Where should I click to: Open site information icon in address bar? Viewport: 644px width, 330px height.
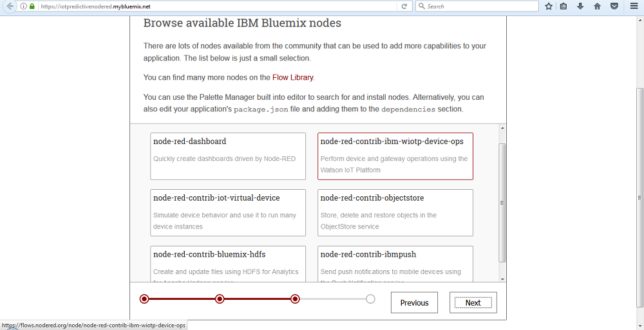pos(23,6)
